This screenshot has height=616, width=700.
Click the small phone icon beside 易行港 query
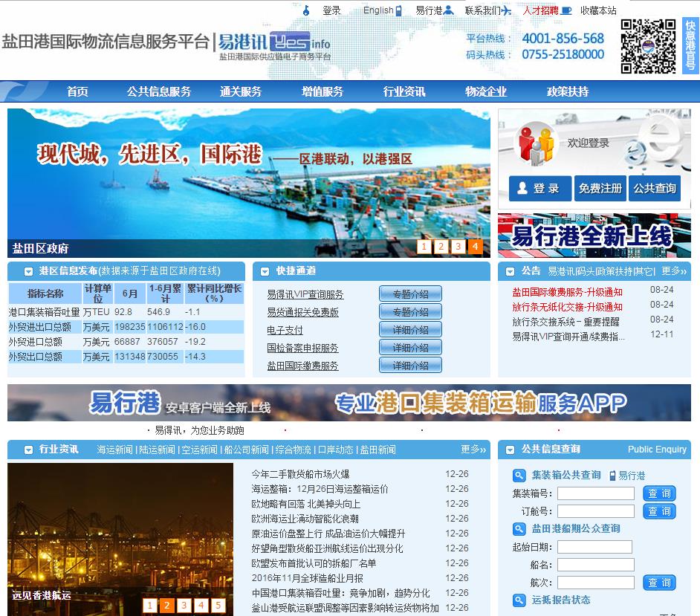coord(612,476)
